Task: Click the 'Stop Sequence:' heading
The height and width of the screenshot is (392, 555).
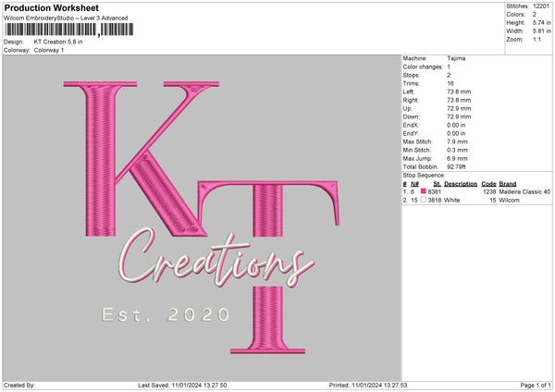Action: click(x=424, y=176)
